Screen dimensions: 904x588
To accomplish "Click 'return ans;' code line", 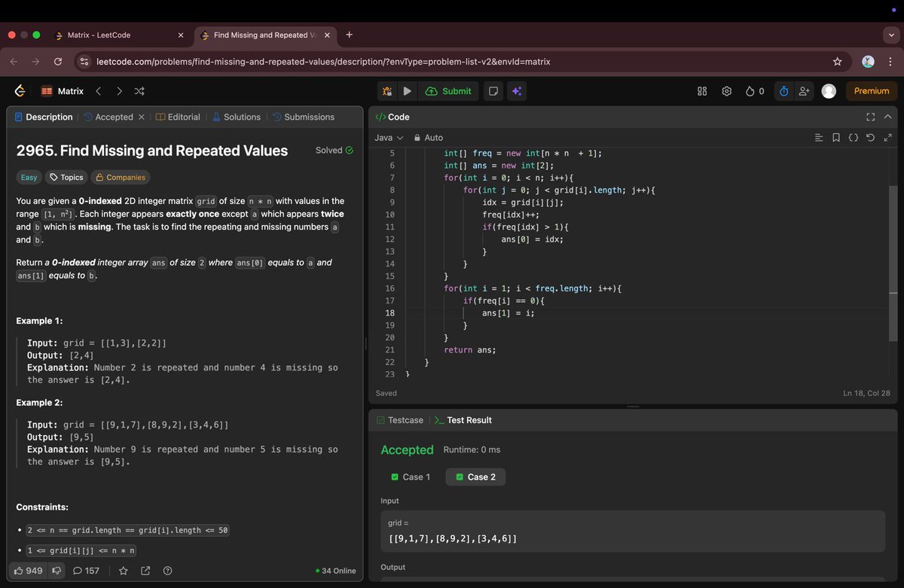I will [x=469, y=350].
